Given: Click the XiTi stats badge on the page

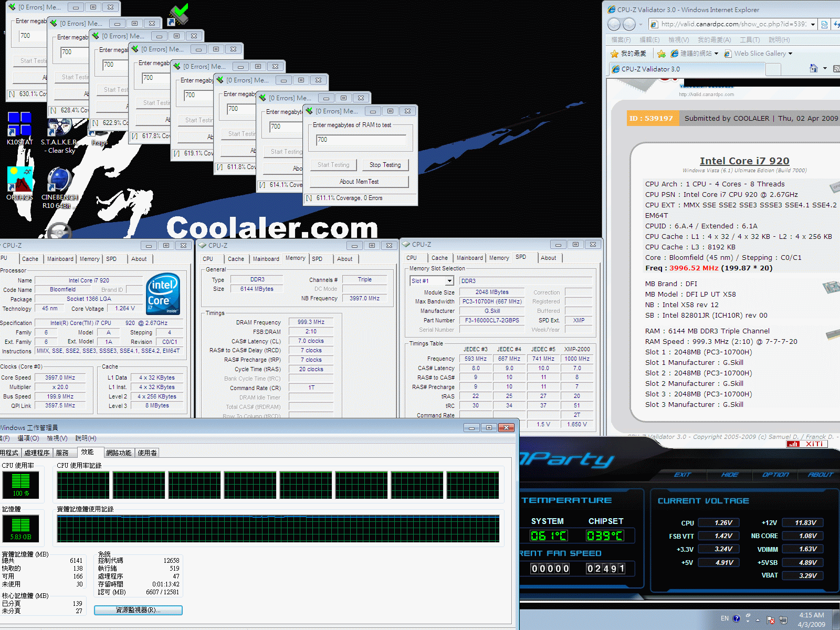Looking at the screenshot, I should [x=807, y=444].
